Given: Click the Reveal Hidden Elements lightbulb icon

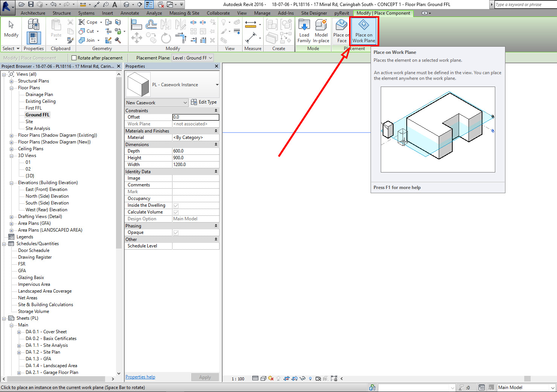Looking at the screenshot, I should (310, 378).
